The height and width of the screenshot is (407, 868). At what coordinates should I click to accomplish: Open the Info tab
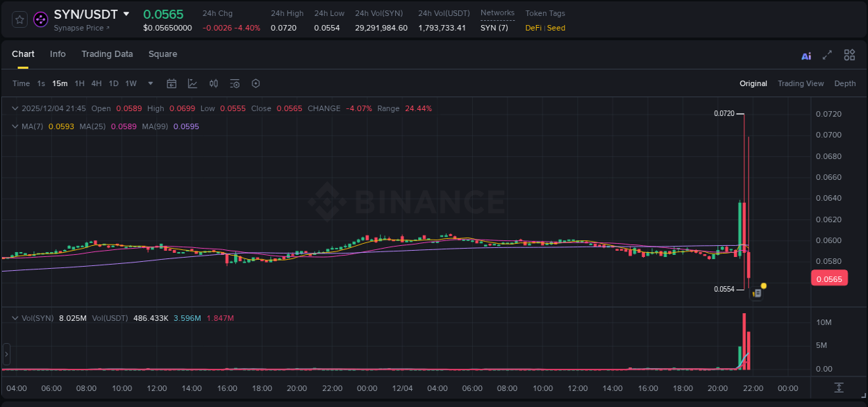coord(58,53)
